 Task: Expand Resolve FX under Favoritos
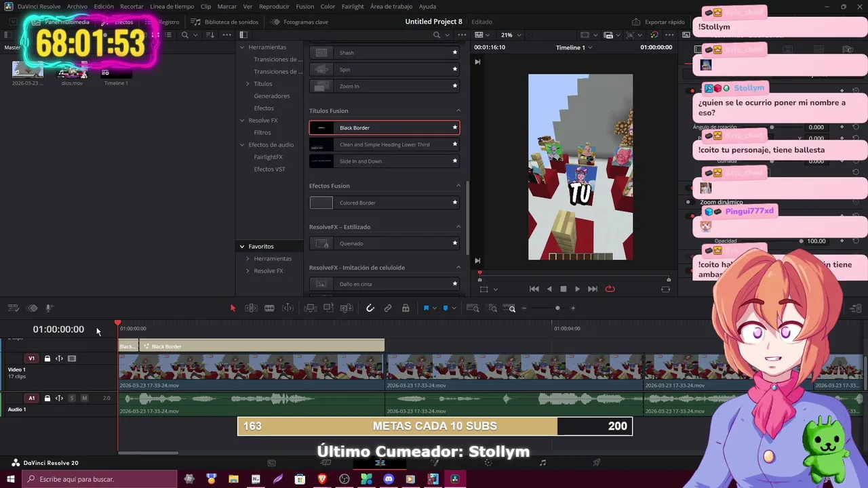point(248,271)
